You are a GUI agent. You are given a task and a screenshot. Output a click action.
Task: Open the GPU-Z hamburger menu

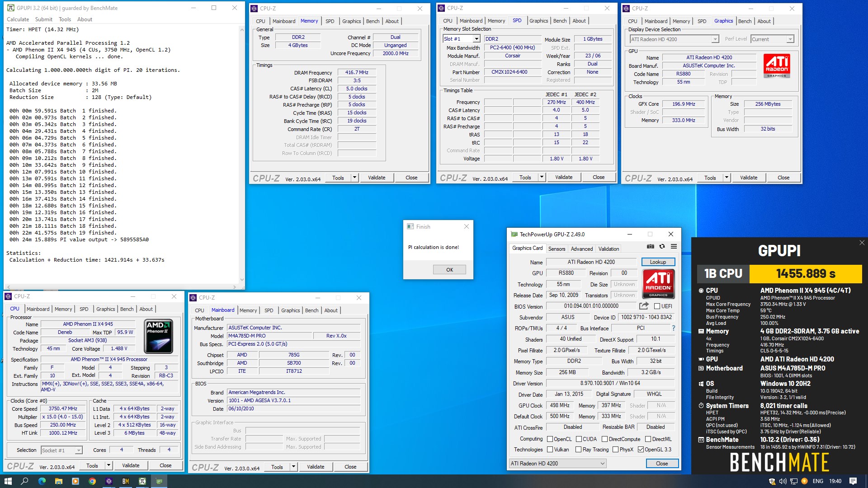(x=674, y=247)
